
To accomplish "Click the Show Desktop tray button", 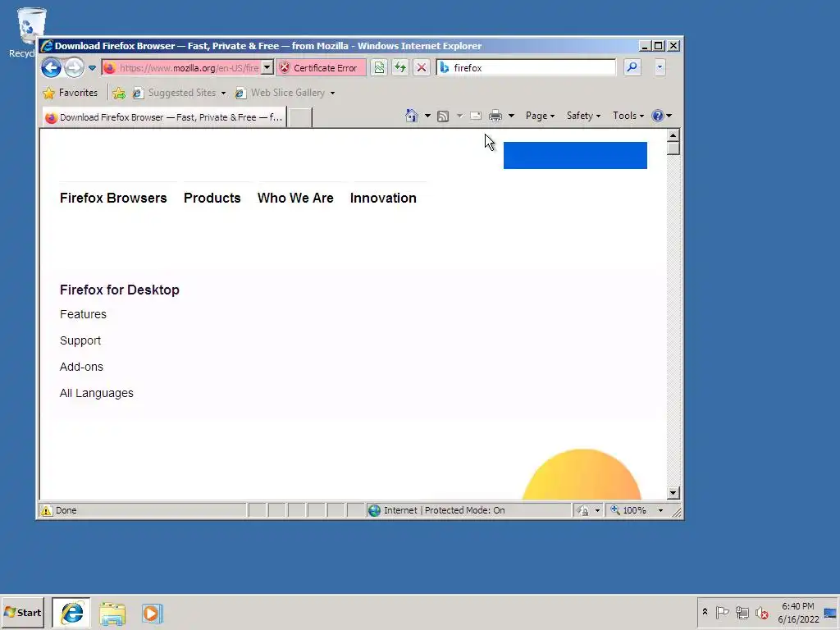I will point(830,612).
